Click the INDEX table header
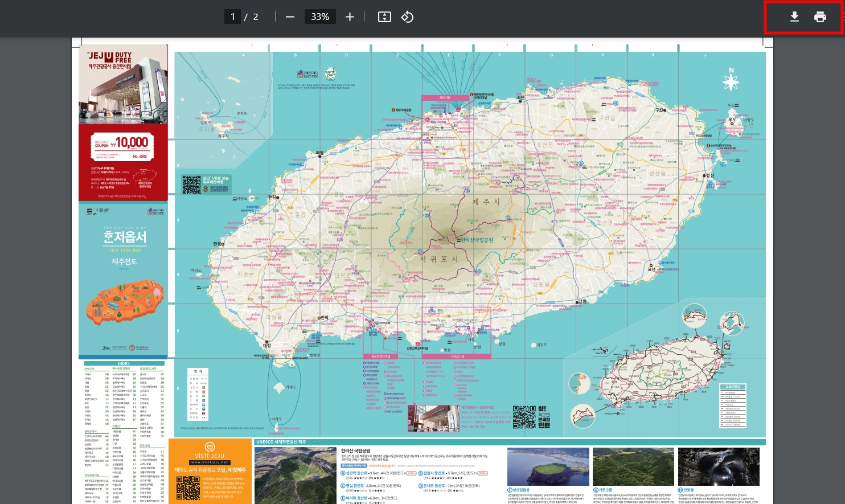845x504 pixels. 124,363
